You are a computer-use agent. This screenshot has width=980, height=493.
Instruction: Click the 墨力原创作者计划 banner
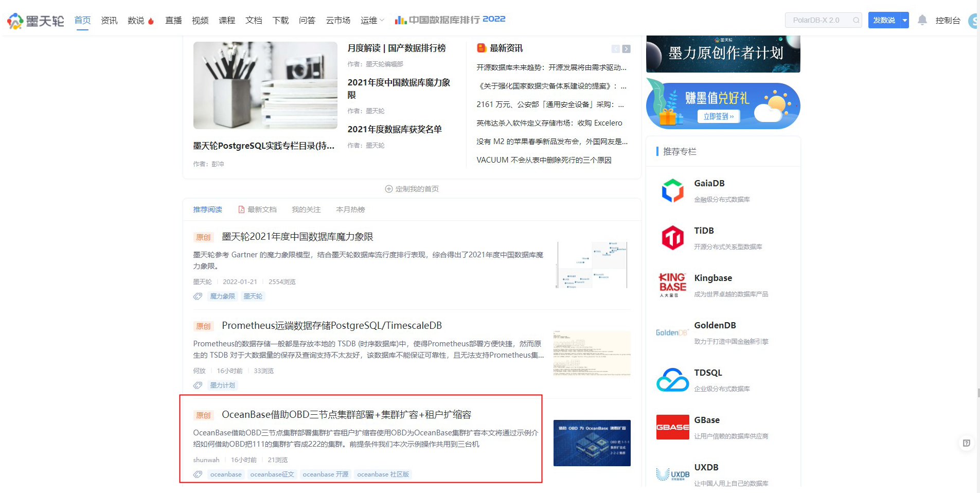[723, 54]
